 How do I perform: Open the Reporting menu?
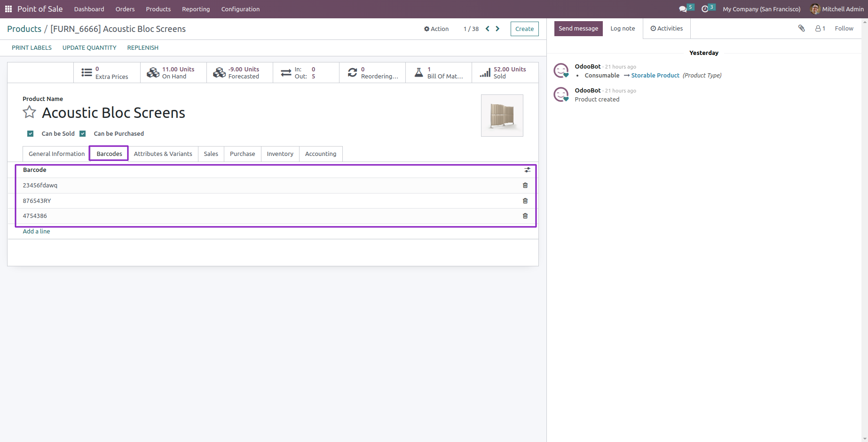pos(196,9)
